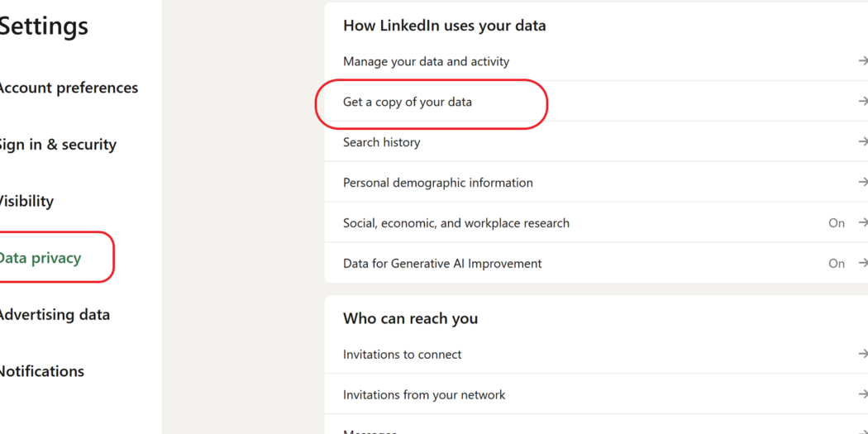Click arrow icon on Search history row

tap(862, 142)
